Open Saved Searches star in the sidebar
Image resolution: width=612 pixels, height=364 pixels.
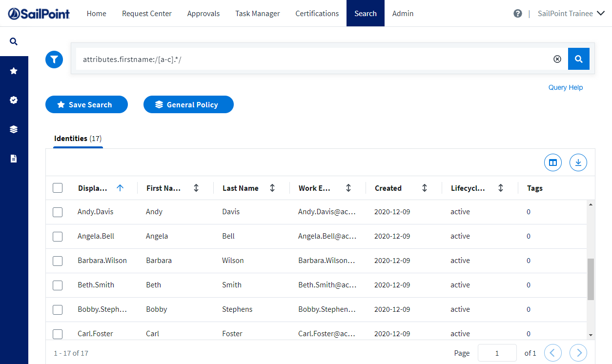[14, 70]
